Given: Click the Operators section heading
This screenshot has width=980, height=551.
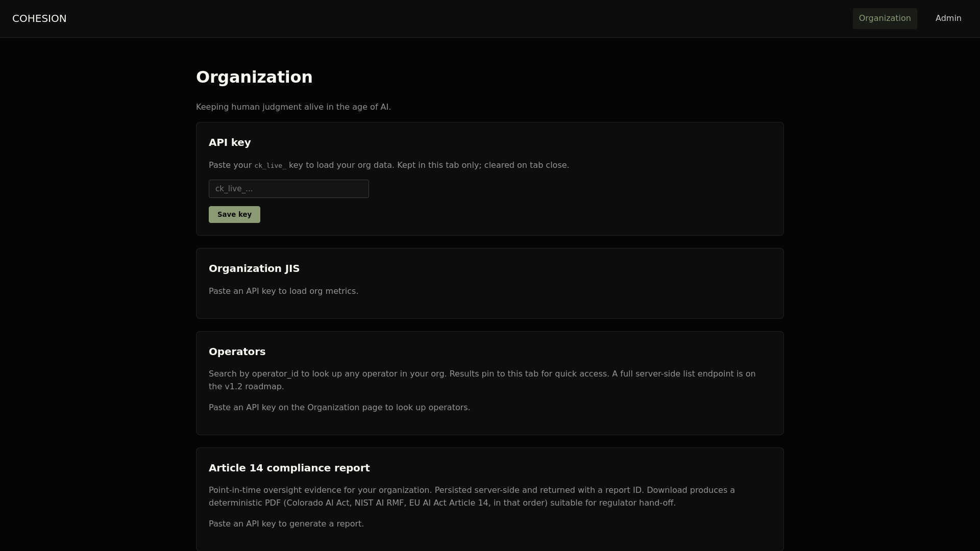Looking at the screenshot, I should [x=237, y=352].
